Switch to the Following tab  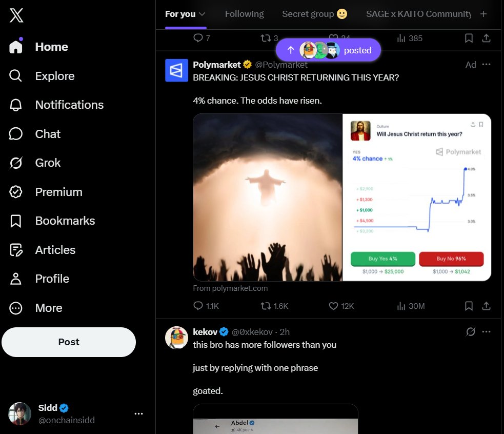click(244, 14)
